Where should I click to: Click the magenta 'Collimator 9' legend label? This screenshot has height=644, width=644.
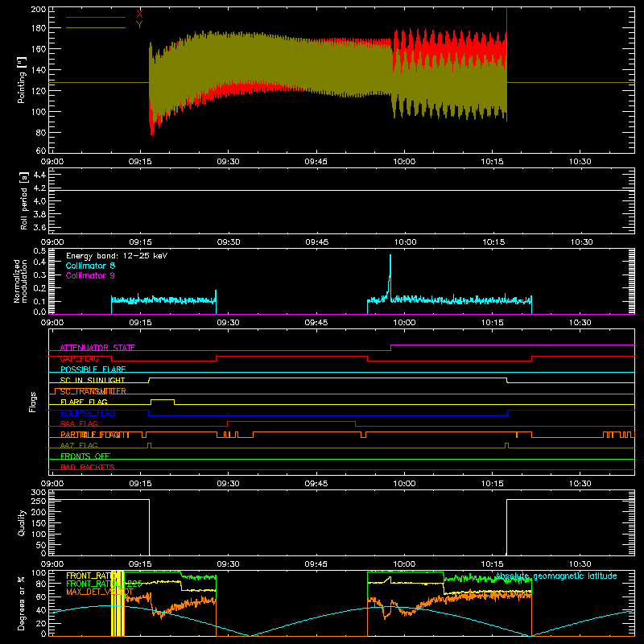[90, 275]
